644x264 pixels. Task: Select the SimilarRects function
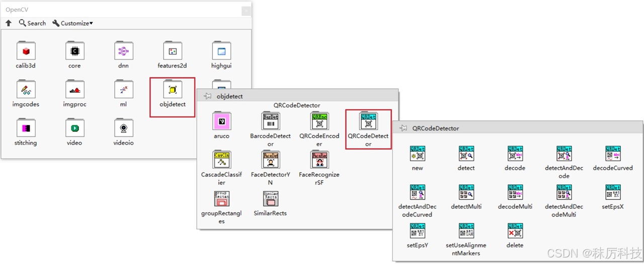[270, 199]
